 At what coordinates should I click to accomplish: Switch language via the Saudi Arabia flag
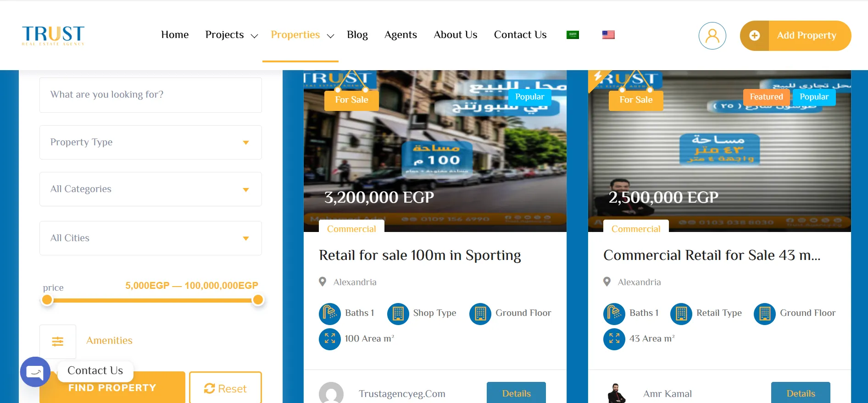[x=573, y=35]
